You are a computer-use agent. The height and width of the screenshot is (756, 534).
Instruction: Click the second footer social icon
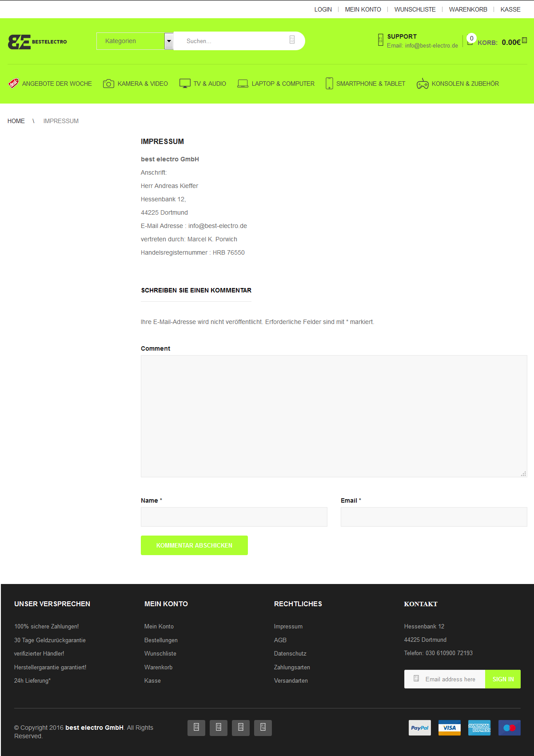pos(219,728)
